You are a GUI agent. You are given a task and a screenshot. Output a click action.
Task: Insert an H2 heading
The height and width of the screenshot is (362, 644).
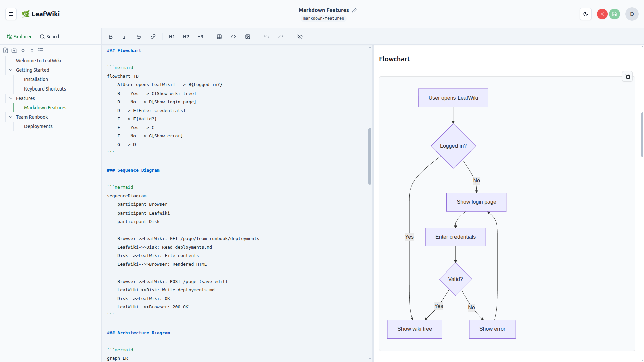(x=186, y=37)
